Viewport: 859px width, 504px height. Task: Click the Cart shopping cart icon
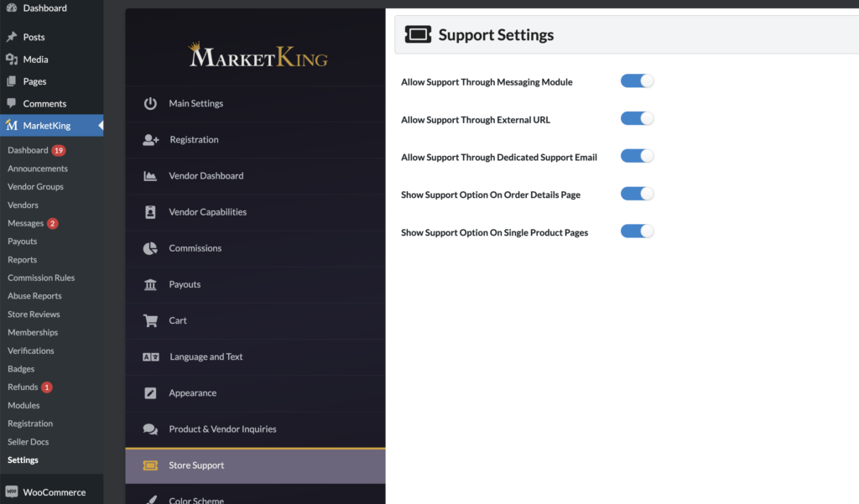(x=150, y=320)
